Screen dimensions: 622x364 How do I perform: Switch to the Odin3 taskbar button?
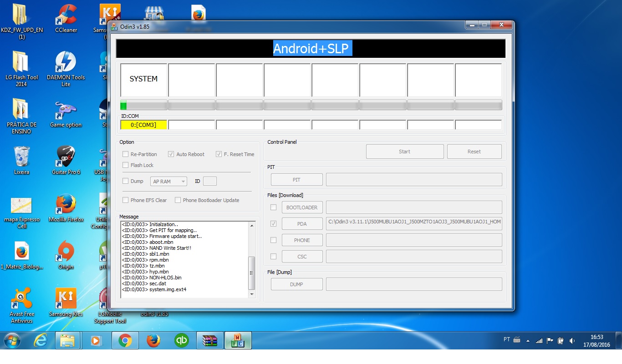(238, 340)
